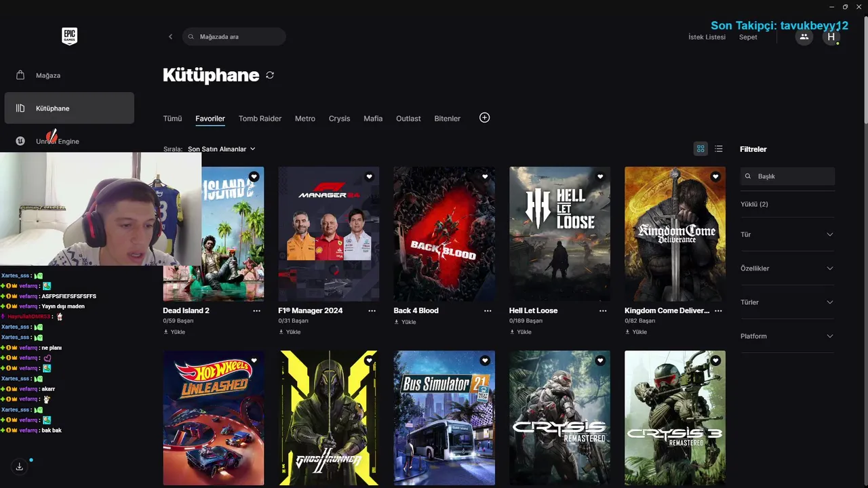Click the Başlık filter field

[x=787, y=176]
